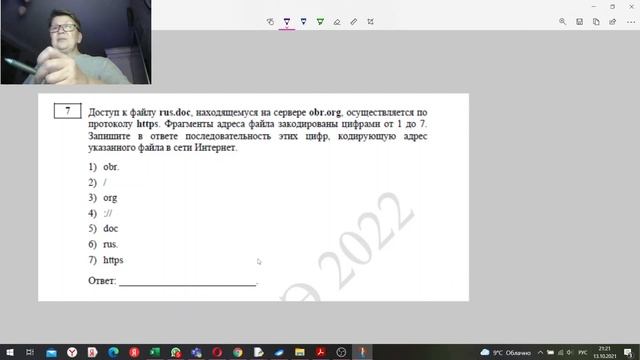Viewport: 640px width, 360px height.
Task: Open the See more three-dots menu
Action: pos(631,22)
